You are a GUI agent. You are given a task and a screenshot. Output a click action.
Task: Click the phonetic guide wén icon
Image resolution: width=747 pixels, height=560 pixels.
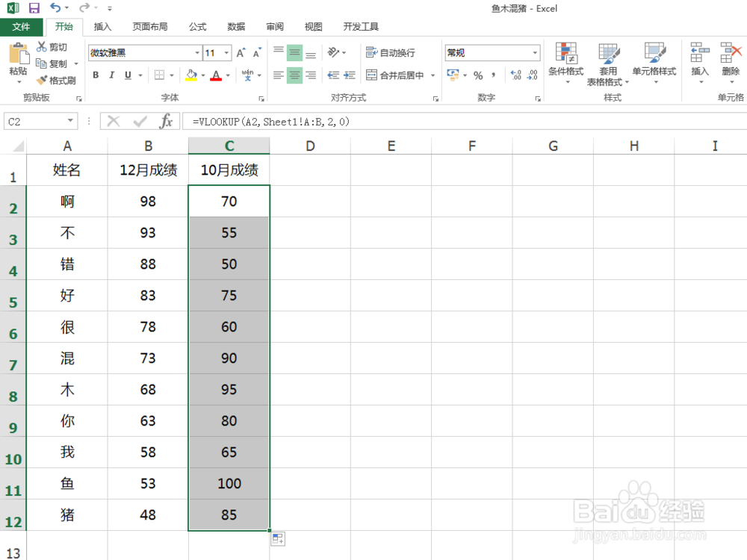(247, 75)
